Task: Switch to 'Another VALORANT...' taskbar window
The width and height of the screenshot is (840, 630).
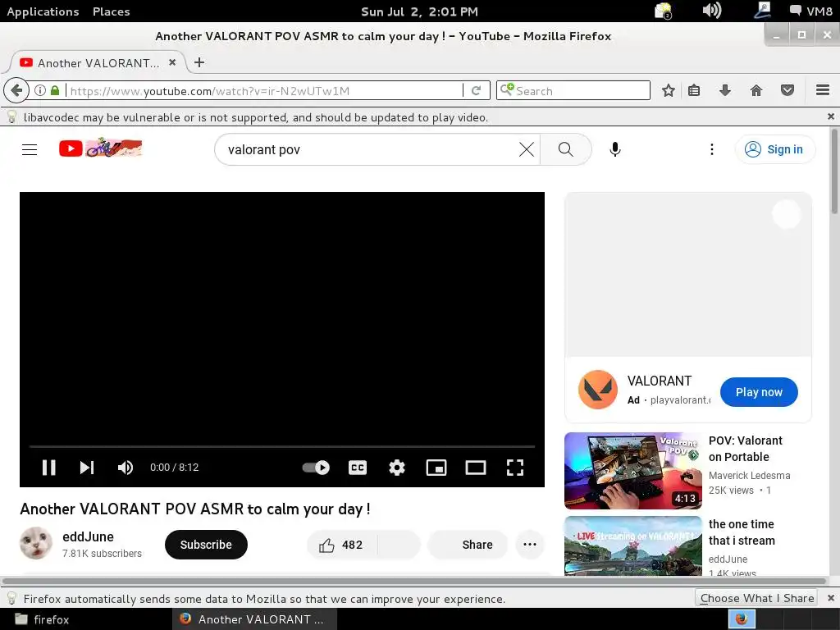Action: coord(254,619)
